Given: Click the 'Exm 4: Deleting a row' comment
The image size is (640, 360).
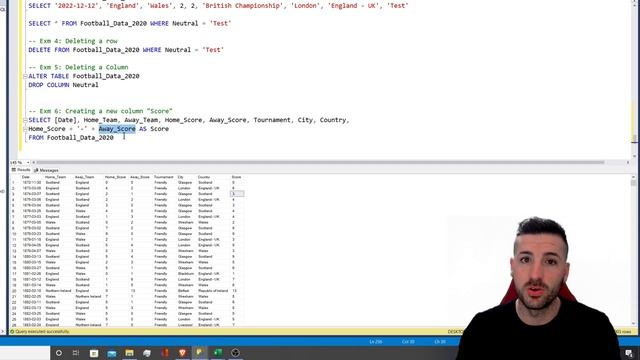Looking at the screenshot, I should coord(73,41).
